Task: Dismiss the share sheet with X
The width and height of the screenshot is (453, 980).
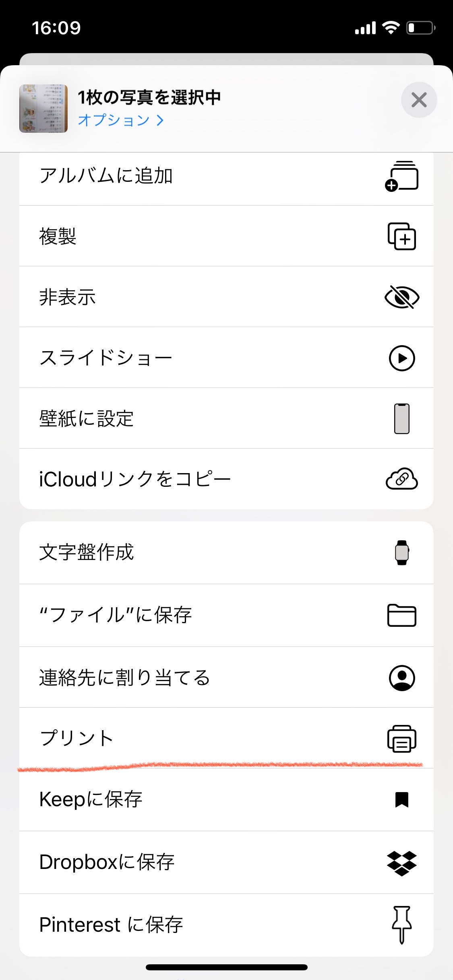Action: tap(419, 100)
